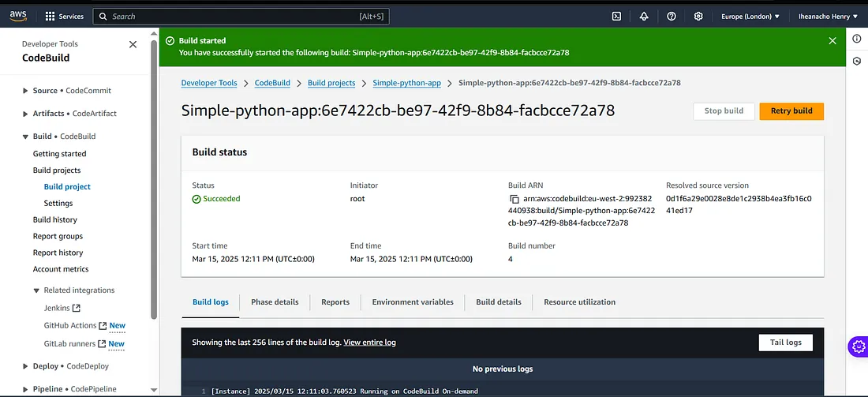The height and width of the screenshot is (397, 868).
Task: Click the Tail logs button
Action: pyautogui.click(x=785, y=343)
